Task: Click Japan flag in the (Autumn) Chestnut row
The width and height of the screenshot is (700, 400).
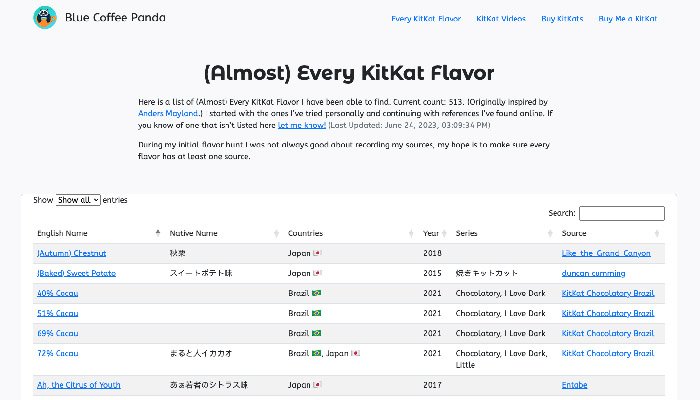Action: coord(317,253)
